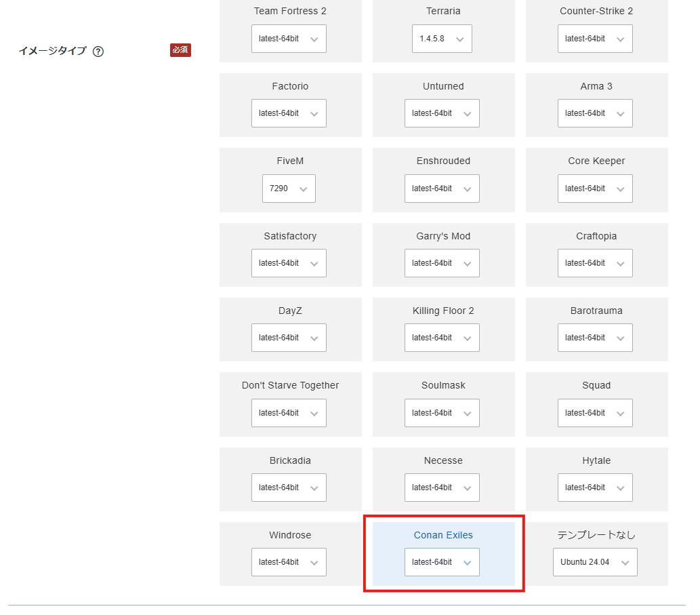
Task: Open the Don't Starve Together version dropdown
Action: 289,413
